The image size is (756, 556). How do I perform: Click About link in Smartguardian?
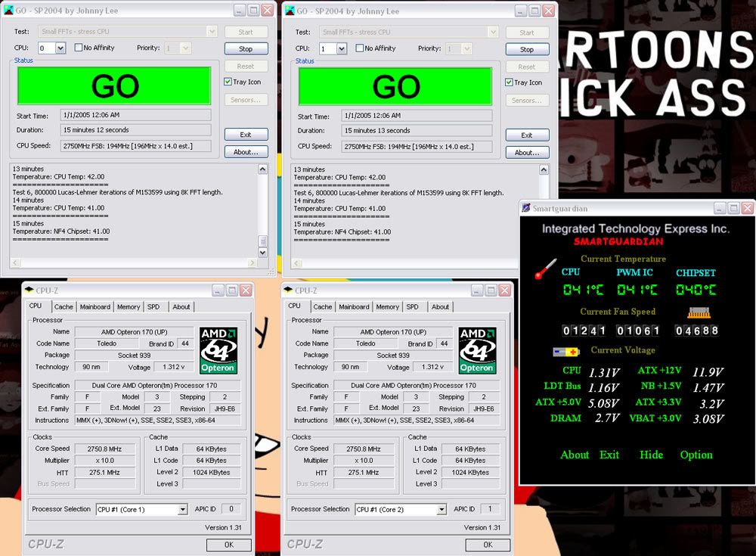tap(575, 455)
